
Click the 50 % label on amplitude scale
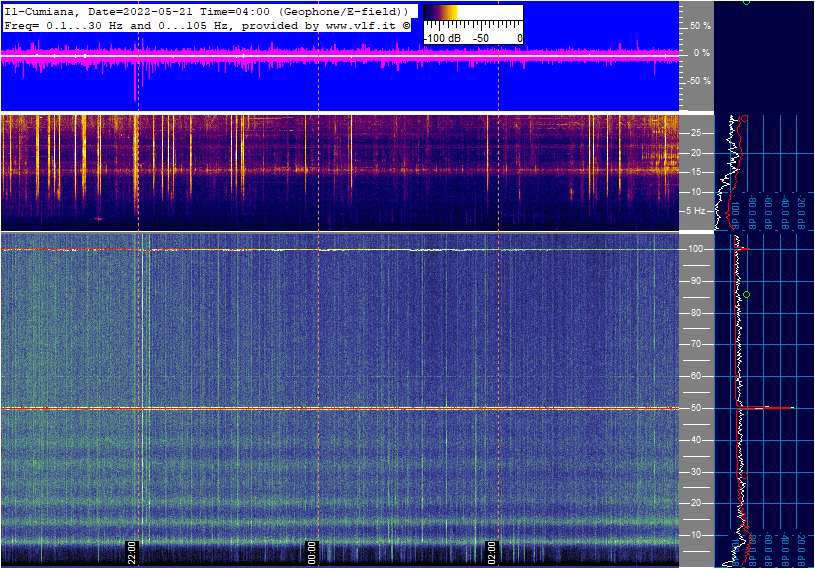pyautogui.click(x=700, y=25)
